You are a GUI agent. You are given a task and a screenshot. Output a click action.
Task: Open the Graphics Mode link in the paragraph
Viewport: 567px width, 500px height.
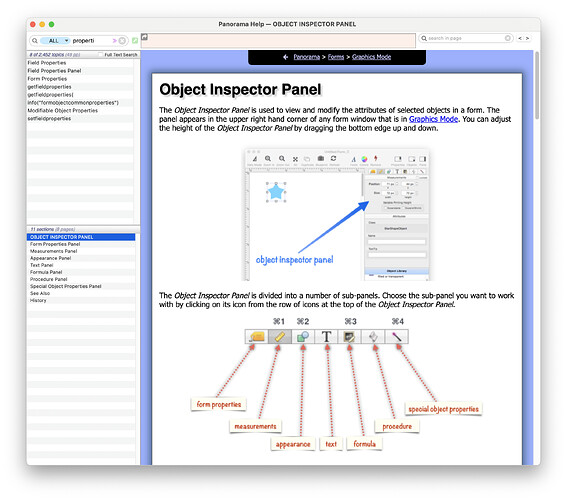(x=433, y=119)
